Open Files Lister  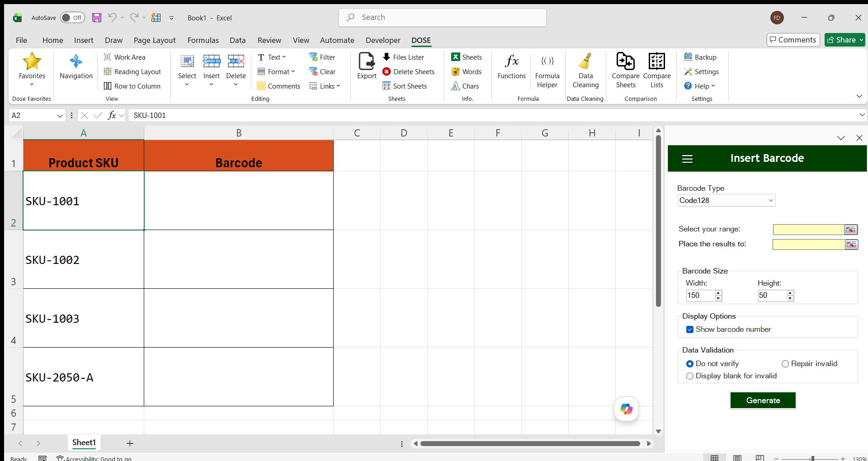tap(403, 57)
